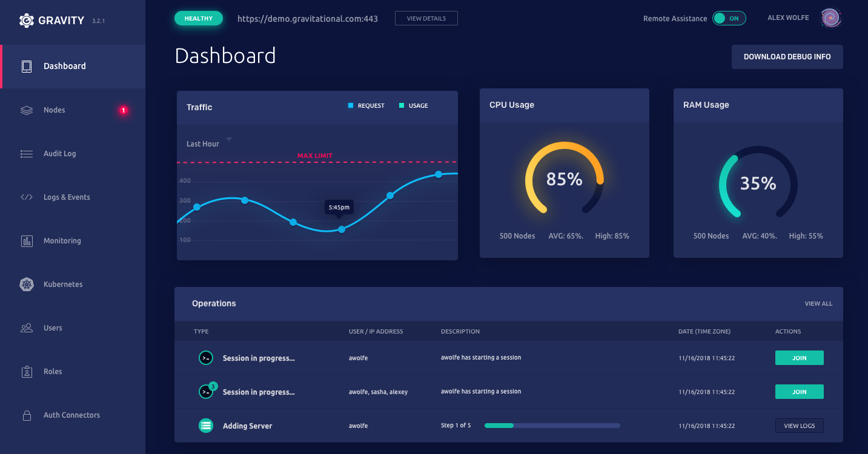Screen dimensions: 868x454
Task: Disable Remote Assistance
Action: [729, 18]
